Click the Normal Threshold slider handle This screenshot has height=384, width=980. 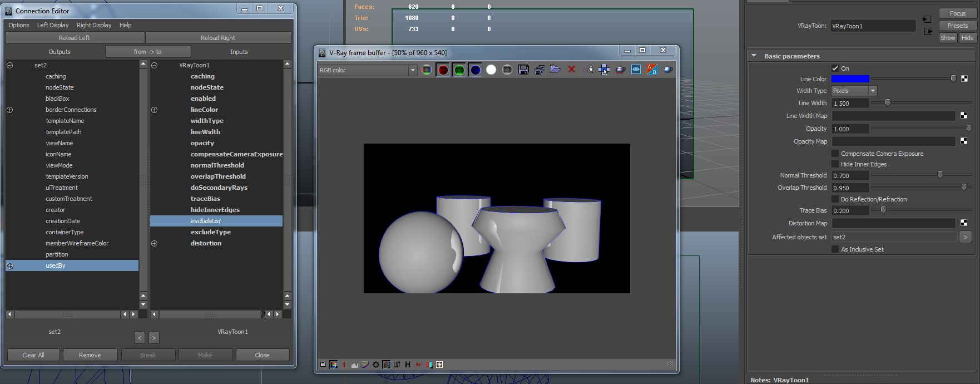point(940,175)
